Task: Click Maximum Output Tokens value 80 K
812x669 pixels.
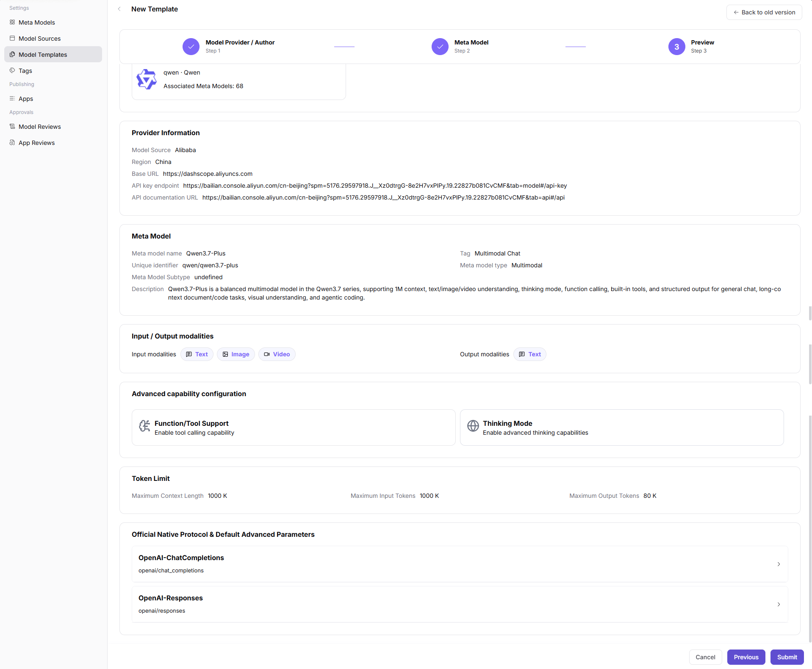Action: (x=650, y=496)
